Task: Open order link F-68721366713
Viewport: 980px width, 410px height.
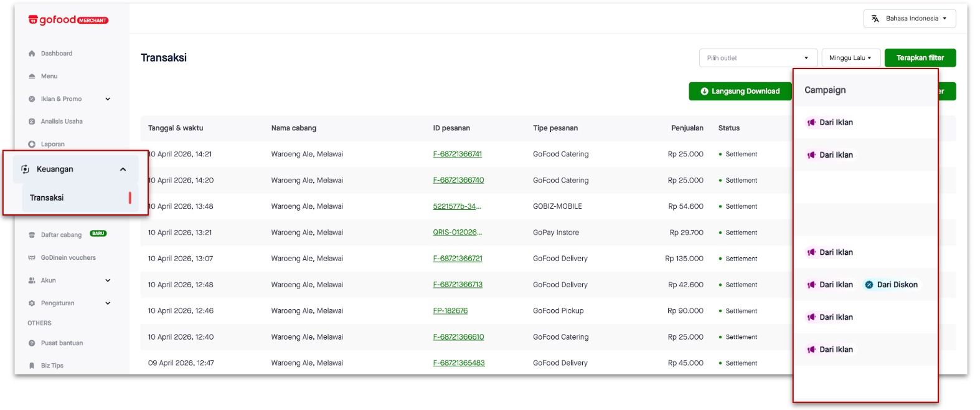Action: click(458, 285)
